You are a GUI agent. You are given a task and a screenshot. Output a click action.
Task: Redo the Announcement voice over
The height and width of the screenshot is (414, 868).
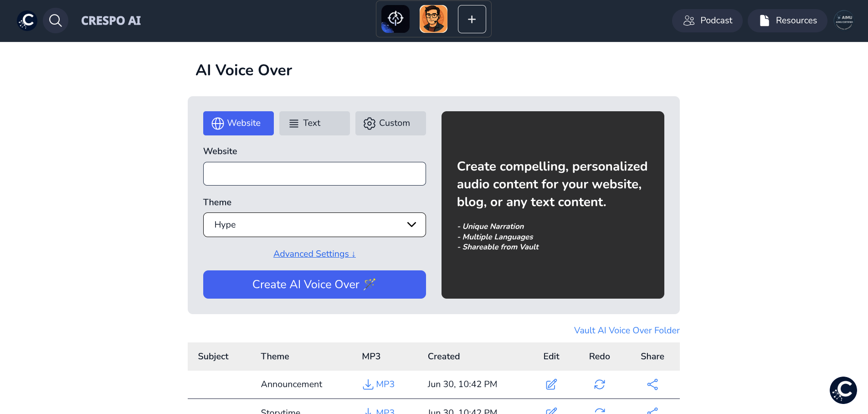click(600, 384)
